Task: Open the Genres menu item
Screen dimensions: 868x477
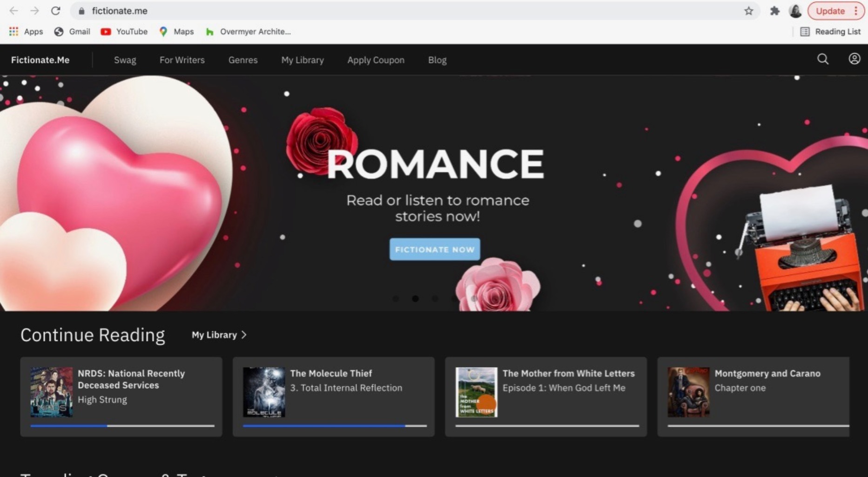Action: [x=243, y=60]
